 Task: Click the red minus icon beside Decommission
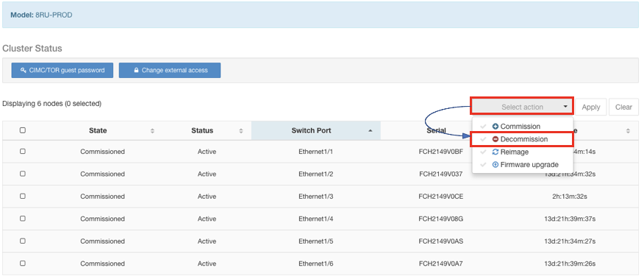(495, 140)
